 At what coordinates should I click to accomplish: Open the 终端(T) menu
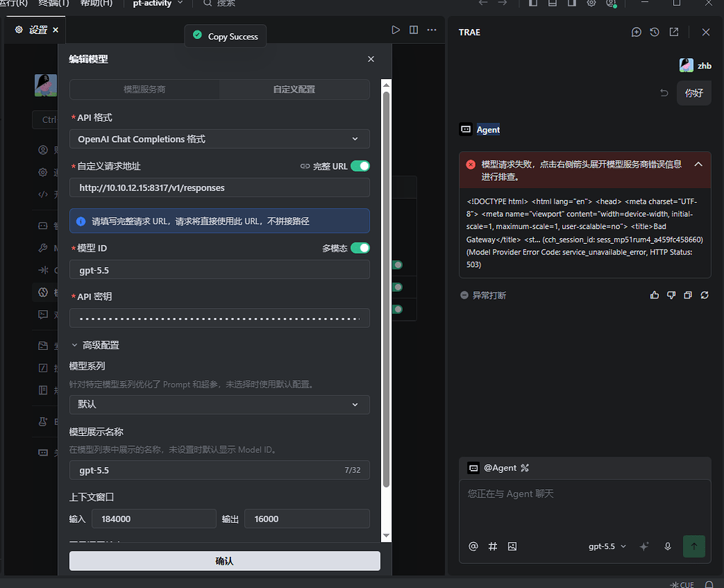click(x=54, y=4)
